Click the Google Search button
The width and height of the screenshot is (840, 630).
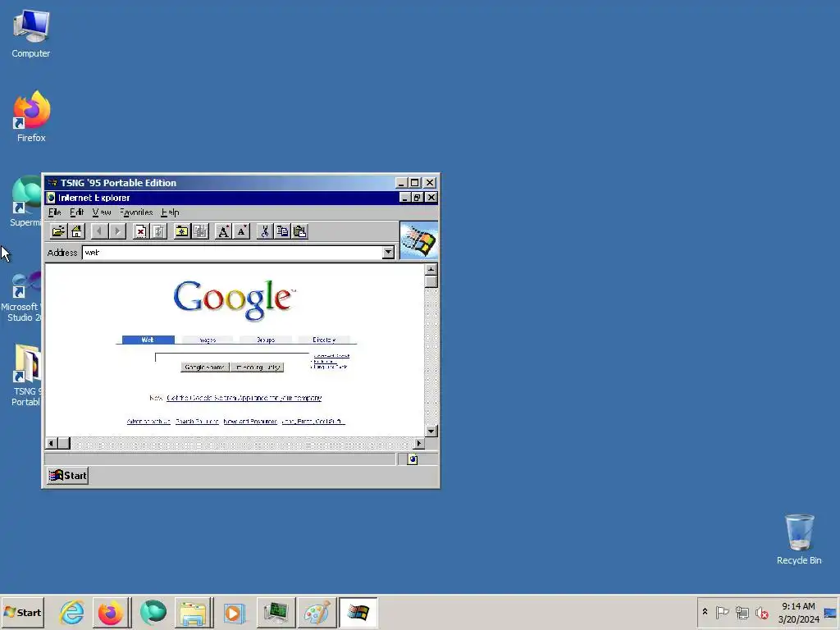(x=204, y=367)
